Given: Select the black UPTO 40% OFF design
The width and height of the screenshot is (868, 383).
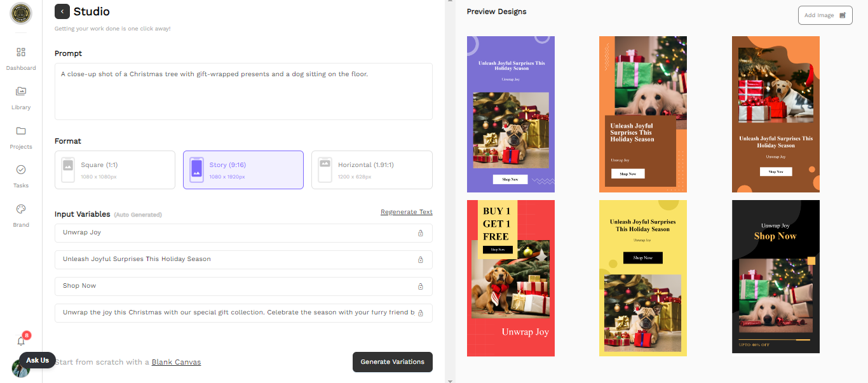Looking at the screenshot, I should 776,277.
